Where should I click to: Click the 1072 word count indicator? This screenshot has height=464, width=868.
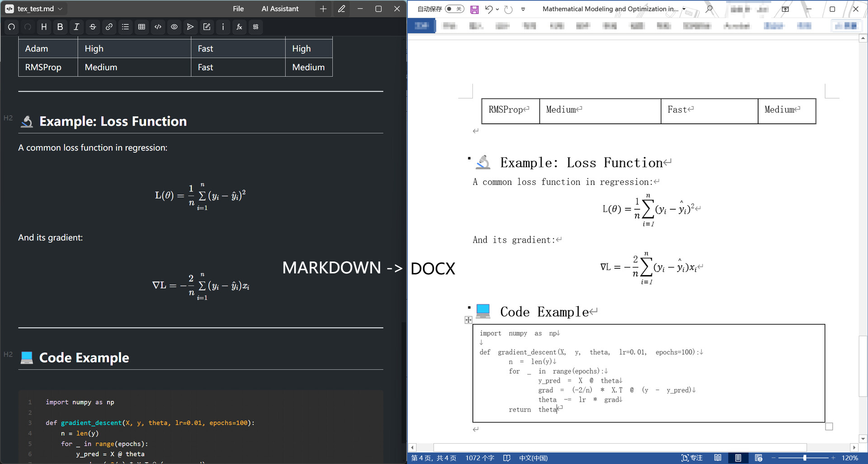480,458
